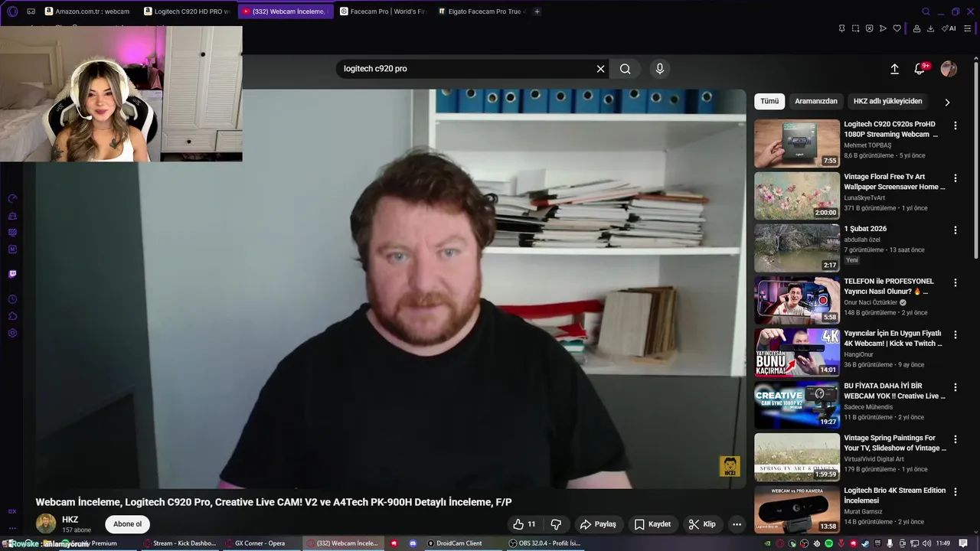This screenshot has width=980, height=551.
Task: Open more actions ellipsis under video
Action: pos(737,524)
